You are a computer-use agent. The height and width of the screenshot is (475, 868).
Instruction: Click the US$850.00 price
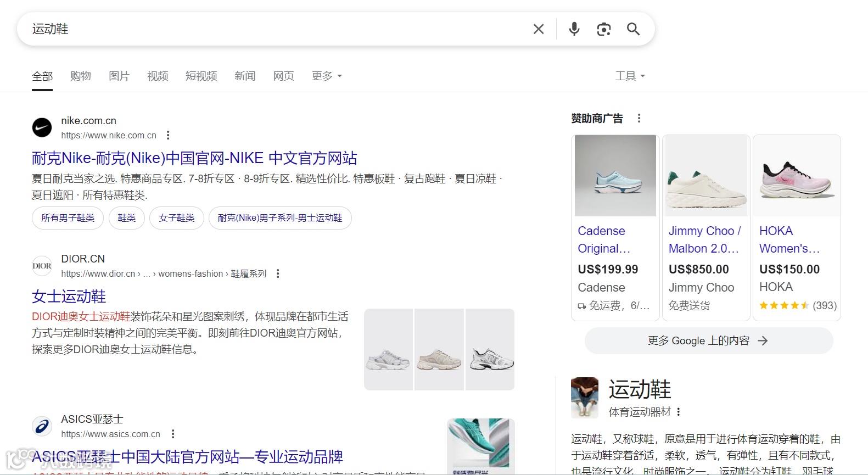coord(699,270)
